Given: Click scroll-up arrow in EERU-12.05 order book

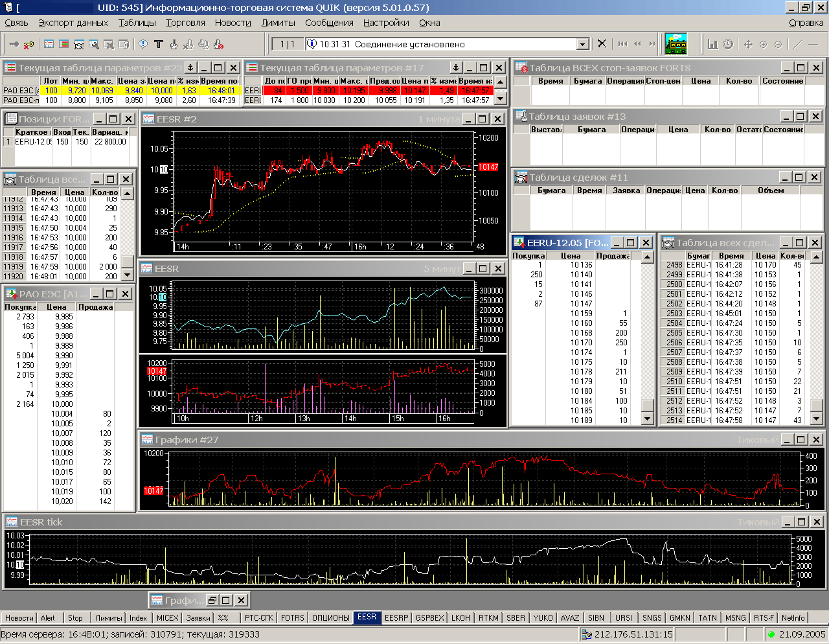Looking at the screenshot, I should point(647,257).
